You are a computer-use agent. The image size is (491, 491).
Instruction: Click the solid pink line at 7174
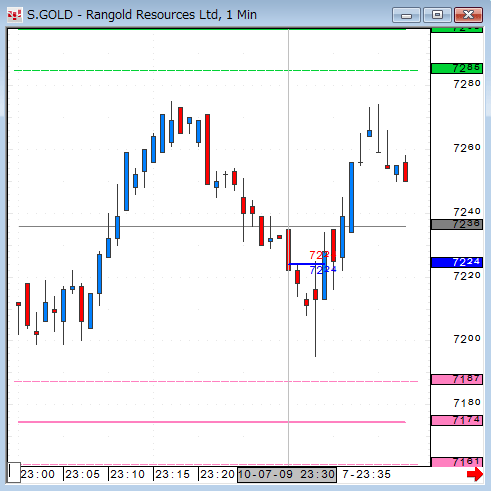pos(212,422)
